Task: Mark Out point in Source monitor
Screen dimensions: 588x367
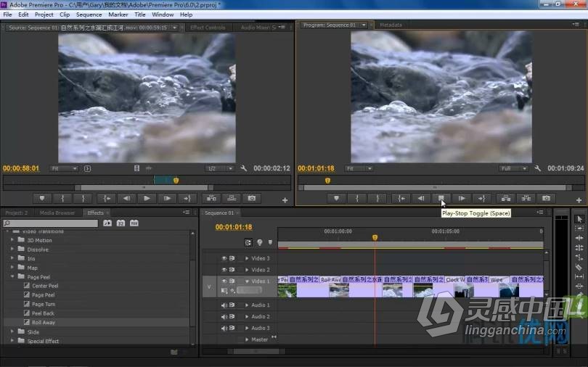Action: [83, 199]
